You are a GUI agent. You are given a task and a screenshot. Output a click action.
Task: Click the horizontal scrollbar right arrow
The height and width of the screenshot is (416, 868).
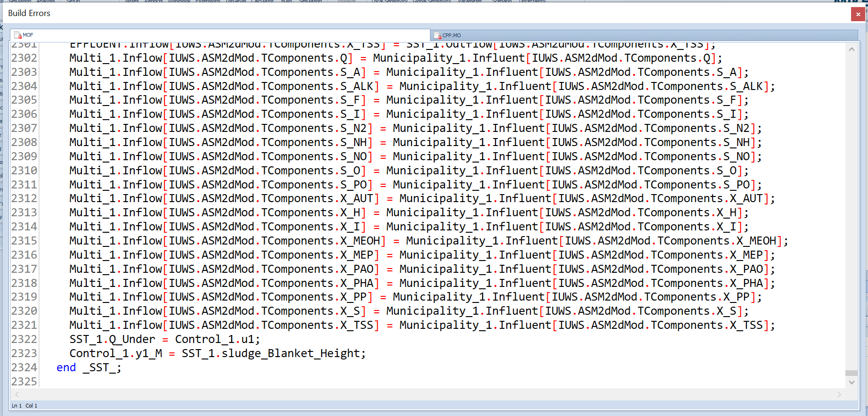click(x=839, y=394)
